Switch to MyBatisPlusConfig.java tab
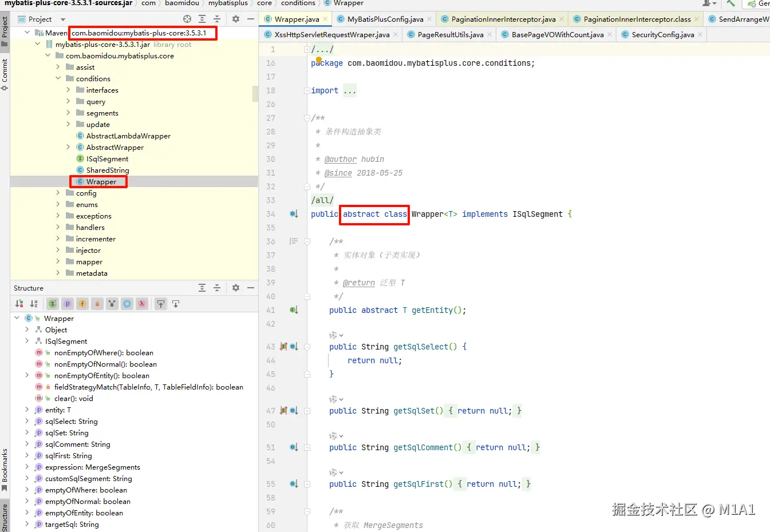The height and width of the screenshot is (532, 770). coord(385,19)
